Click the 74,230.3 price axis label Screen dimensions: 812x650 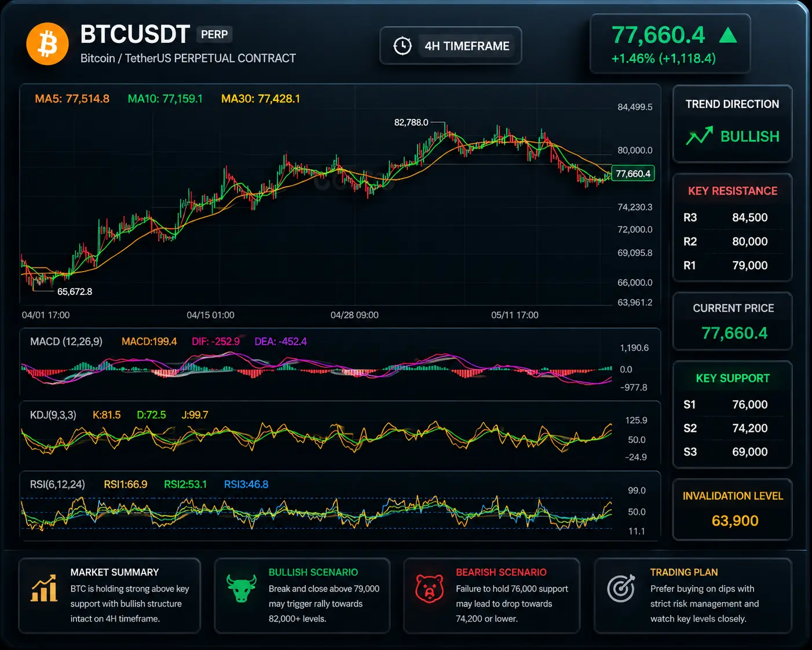[x=635, y=207]
